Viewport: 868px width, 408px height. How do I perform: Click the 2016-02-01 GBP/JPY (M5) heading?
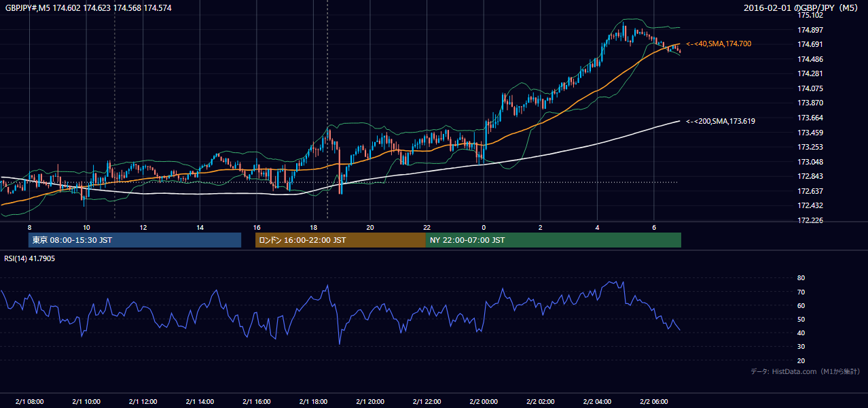pos(801,8)
